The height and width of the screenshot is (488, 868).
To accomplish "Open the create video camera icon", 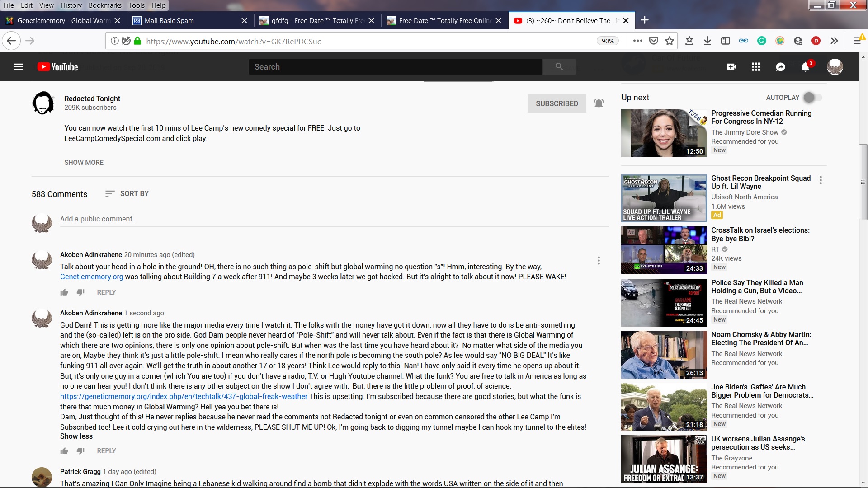I will click(731, 67).
